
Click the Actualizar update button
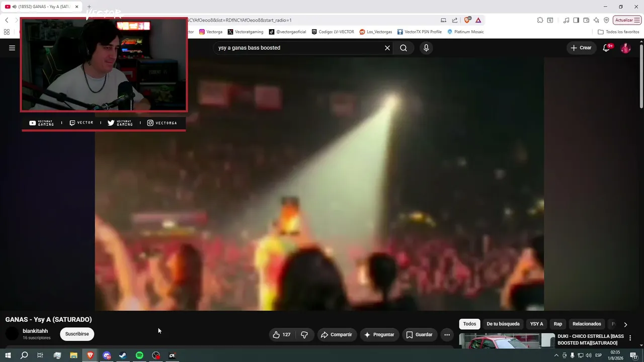[627, 20]
